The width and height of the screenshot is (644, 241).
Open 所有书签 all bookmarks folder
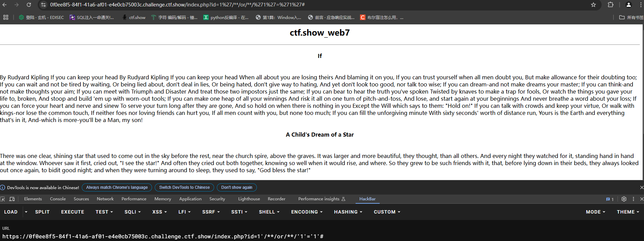coord(631,17)
